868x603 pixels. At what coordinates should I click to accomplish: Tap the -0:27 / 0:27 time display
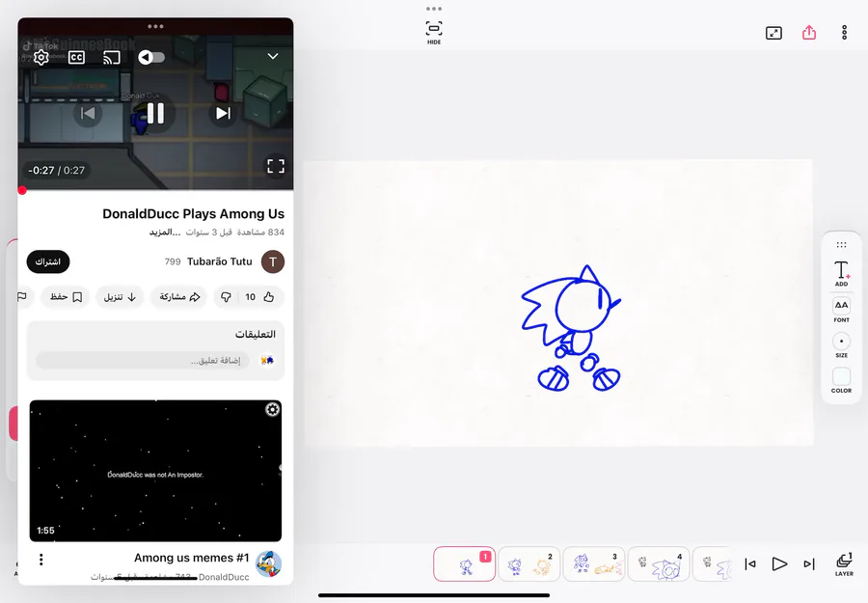click(x=57, y=170)
